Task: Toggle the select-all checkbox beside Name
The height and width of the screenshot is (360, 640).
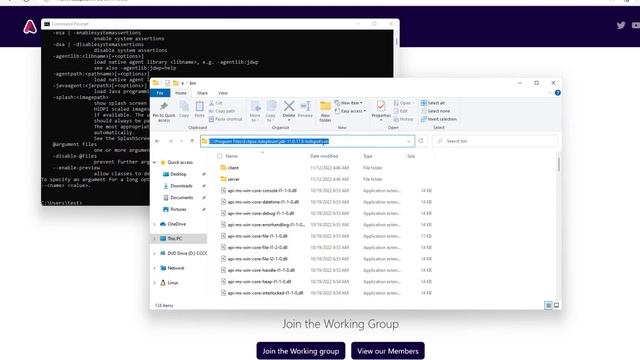Action: (x=220, y=156)
